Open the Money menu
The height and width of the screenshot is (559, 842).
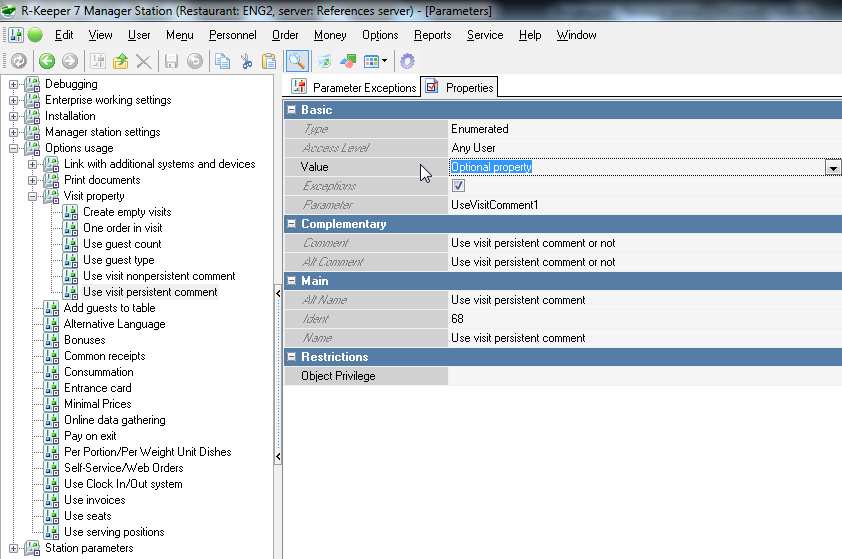pyautogui.click(x=330, y=35)
